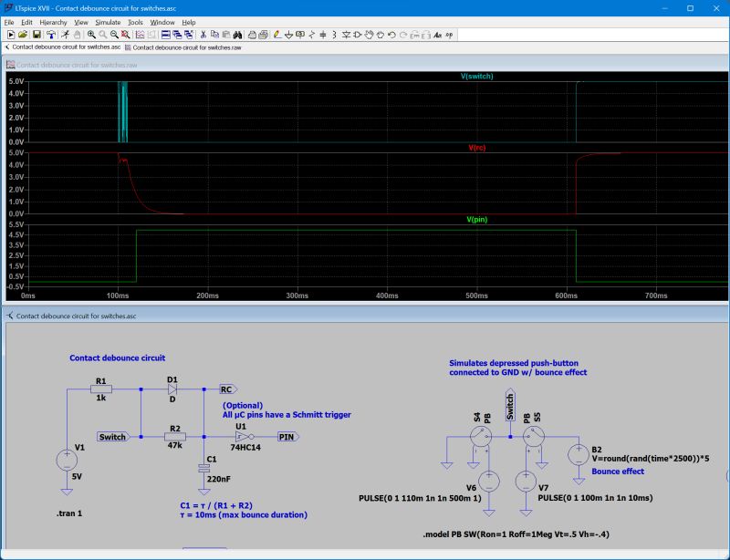The width and height of the screenshot is (730, 560).
Task: Place a Capacitor component
Action: [323, 36]
